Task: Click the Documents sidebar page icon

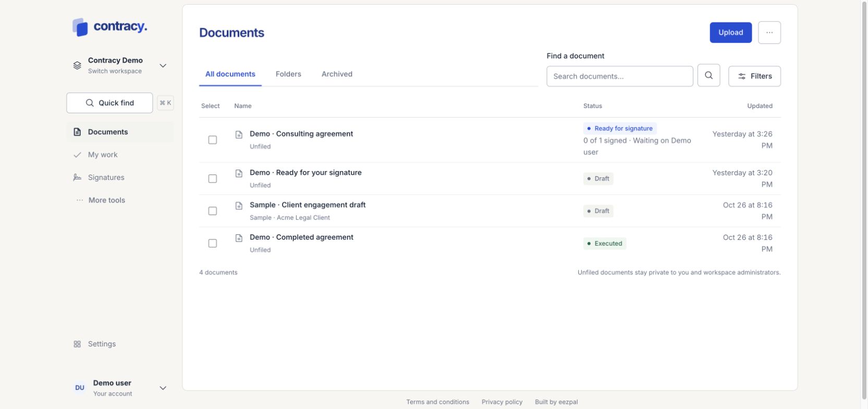Action: click(77, 132)
